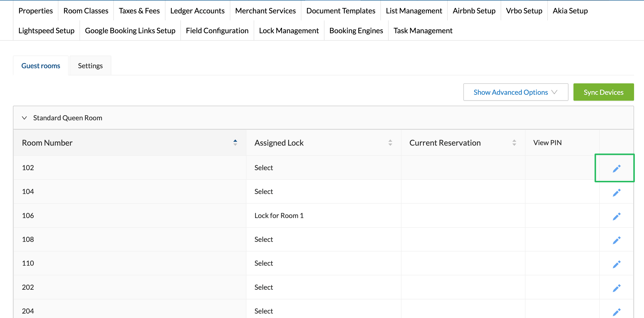Open Assigned Lock Select for room 102
This screenshot has width=644, height=318.
pos(264,167)
